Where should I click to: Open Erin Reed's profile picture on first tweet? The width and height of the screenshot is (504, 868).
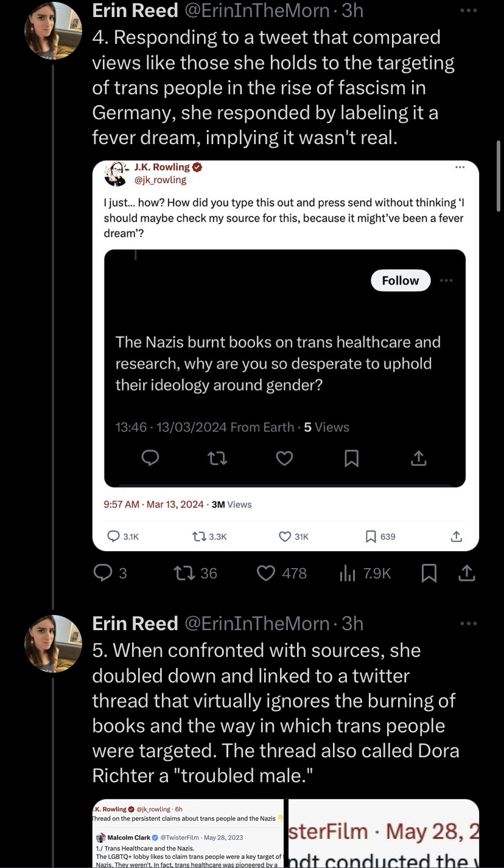click(53, 30)
